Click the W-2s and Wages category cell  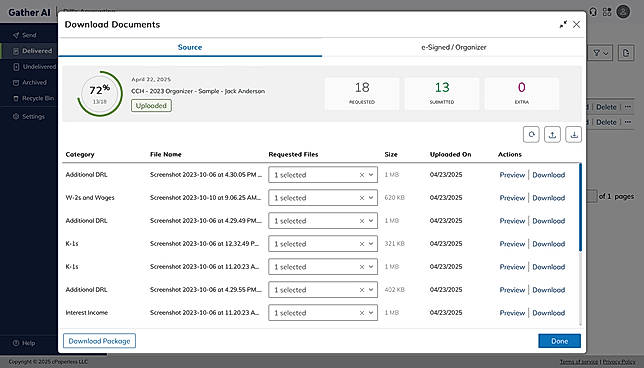pyautogui.click(x=90, y=198)
